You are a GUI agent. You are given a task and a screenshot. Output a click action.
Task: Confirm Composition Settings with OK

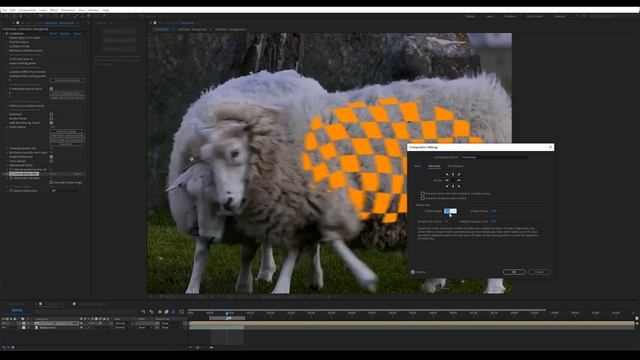click(x=514, y=272)
